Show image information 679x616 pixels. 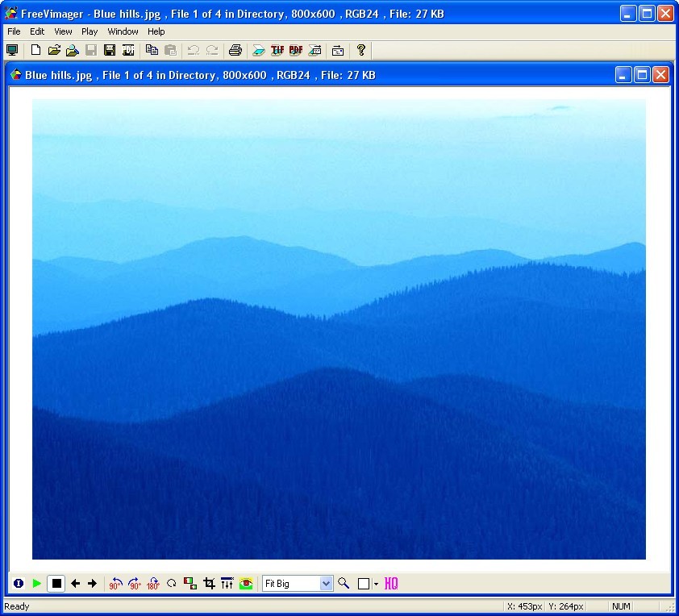18,583
